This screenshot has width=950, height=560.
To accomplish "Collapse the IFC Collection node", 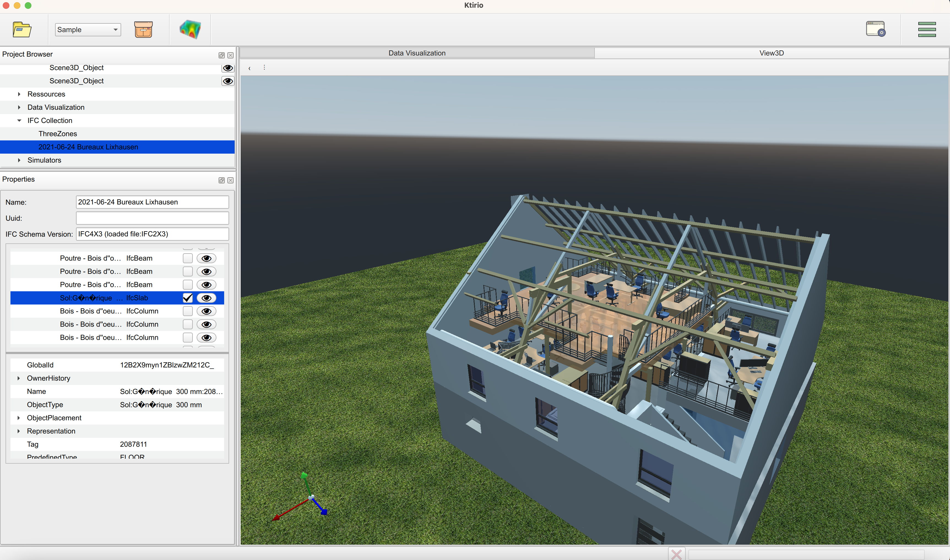I will click(19, 120).
